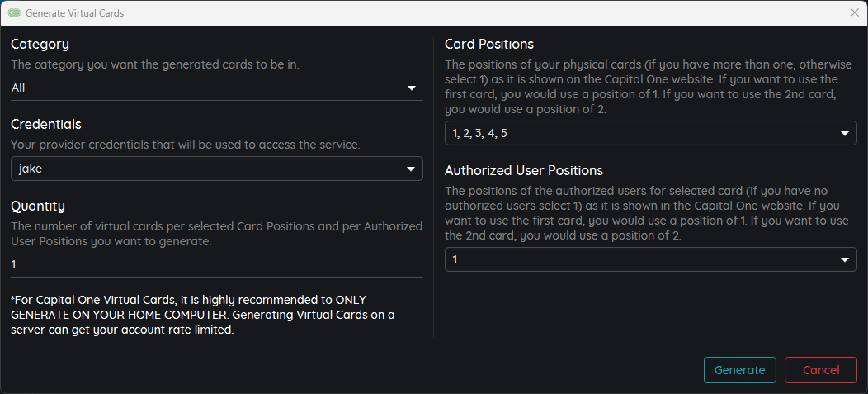Close the Generate Virtual Cards dialog
Image resolution: width=868 pixels, height=394 pixels.
point(854,12)
